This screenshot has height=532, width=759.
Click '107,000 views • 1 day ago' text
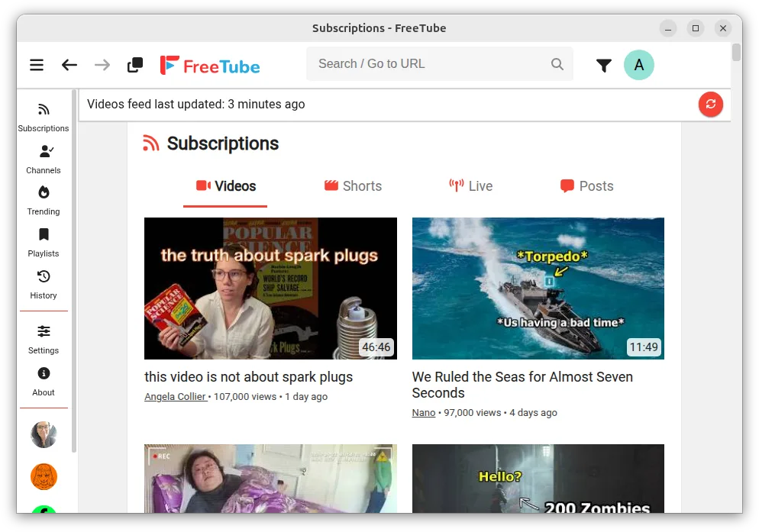(270, 396)
